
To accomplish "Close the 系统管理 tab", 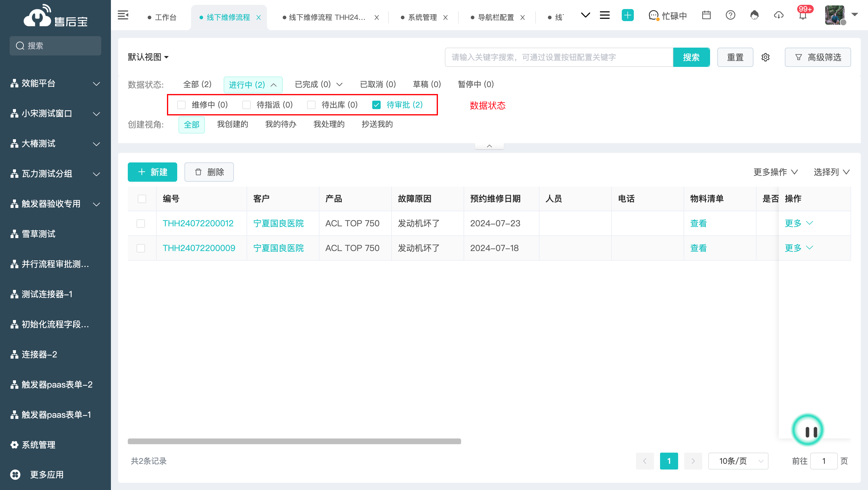I will 445,17.
